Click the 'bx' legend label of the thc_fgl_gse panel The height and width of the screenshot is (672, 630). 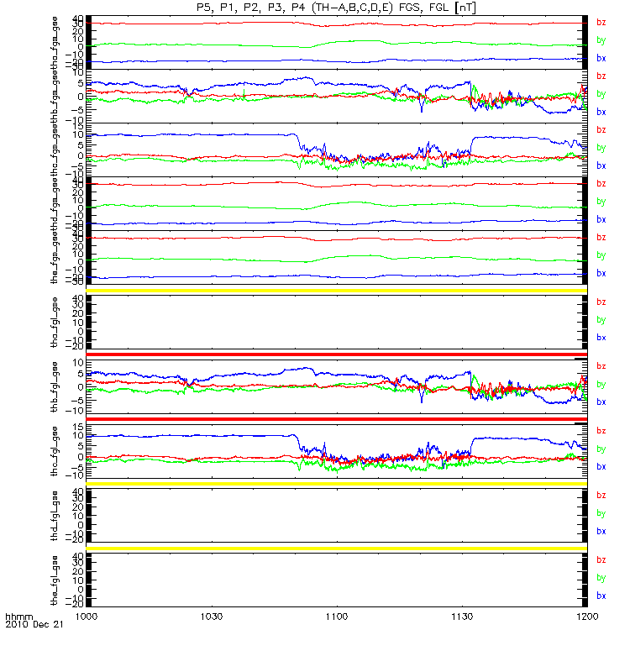(601, 467)
